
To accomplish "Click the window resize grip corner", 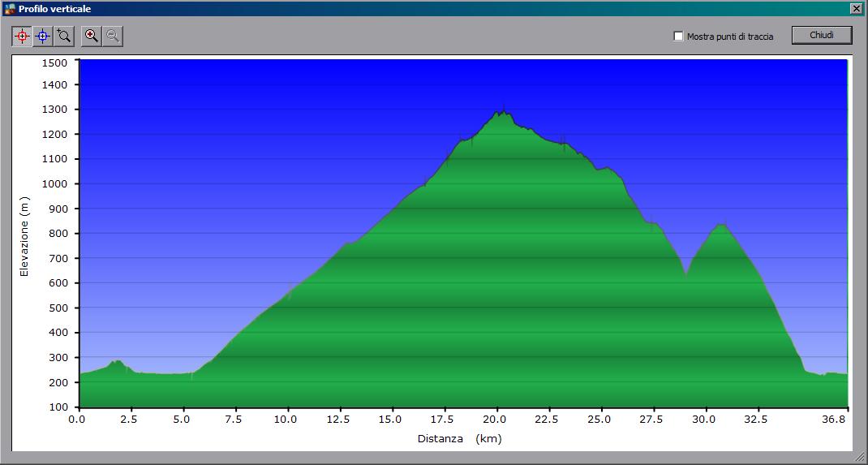I will (x=861, y=459).
